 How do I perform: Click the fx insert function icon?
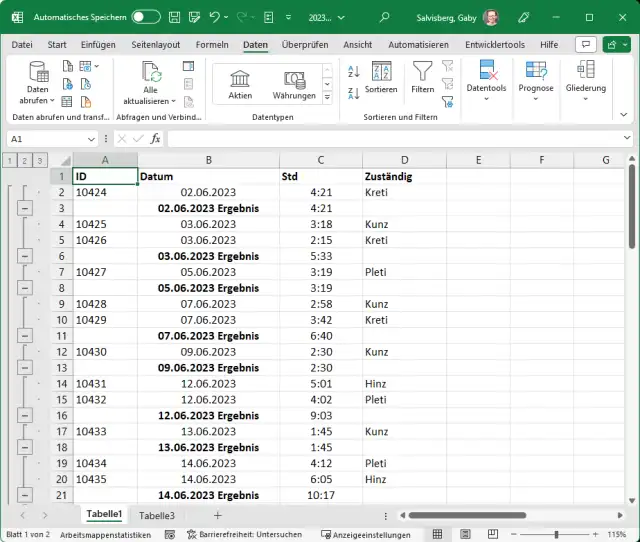click(x=155, y=139)
